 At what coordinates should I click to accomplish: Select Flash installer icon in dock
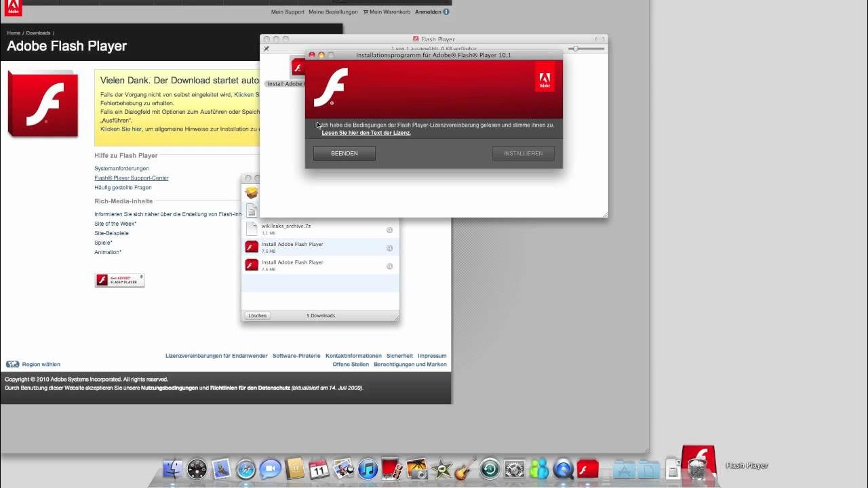point(588,469)
